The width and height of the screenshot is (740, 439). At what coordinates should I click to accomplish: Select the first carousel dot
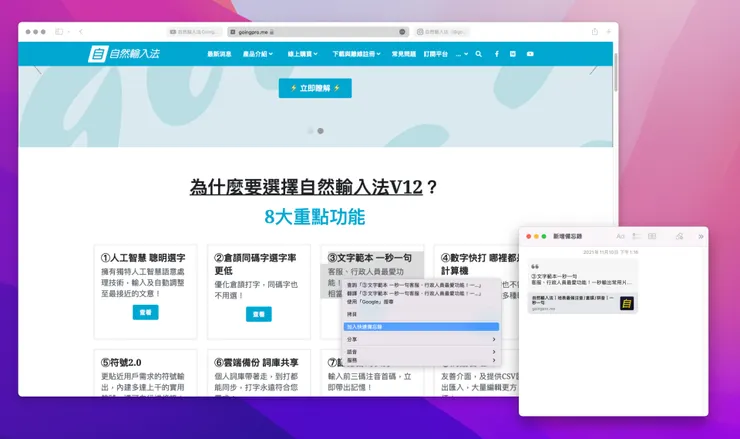pos(311,131)
